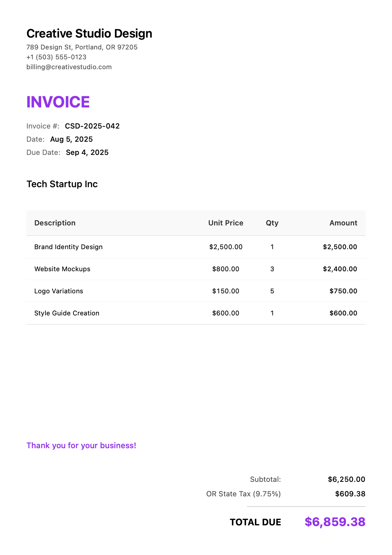Click the Due Date: label
The width and height of the screenshot is (392, 555).
[x=43, y=153]
